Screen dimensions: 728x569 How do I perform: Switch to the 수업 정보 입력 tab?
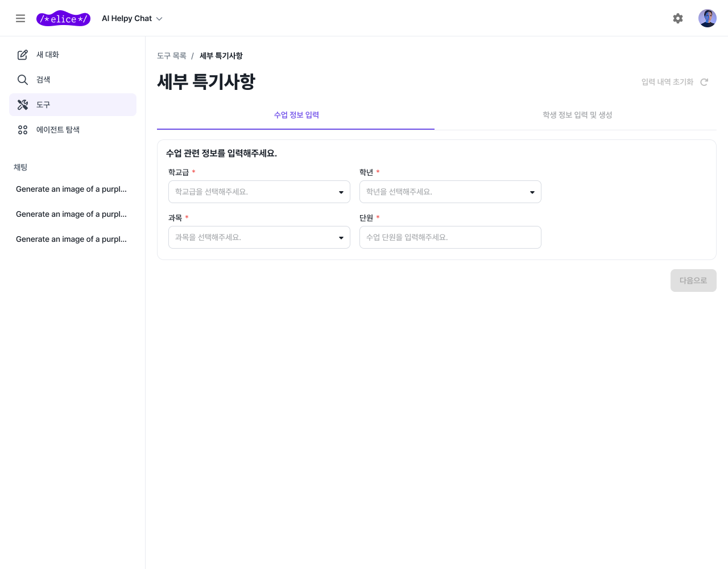[296, 115]
